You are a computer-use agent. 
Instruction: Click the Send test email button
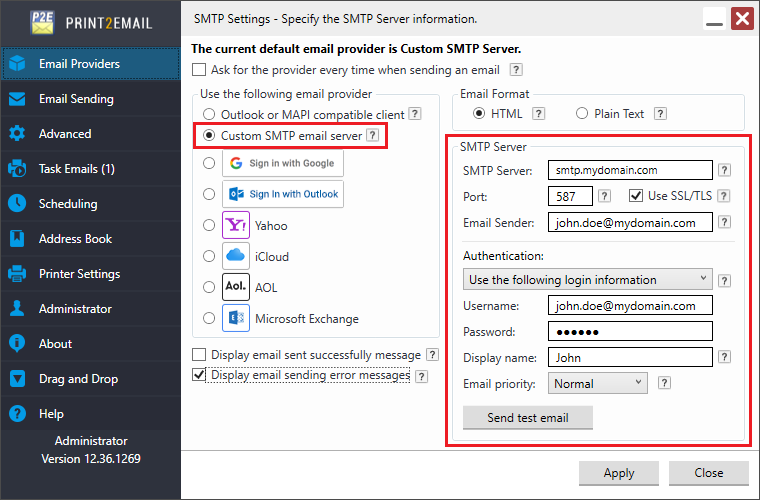click(527, 417)
